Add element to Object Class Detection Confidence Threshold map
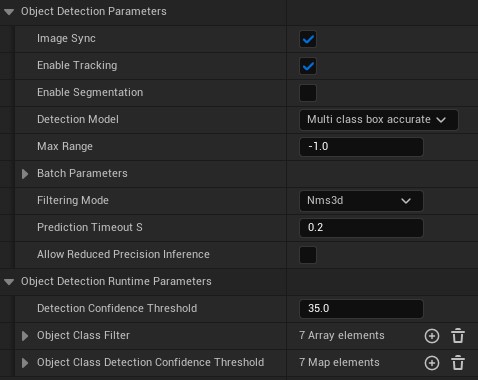This screenshot has width=478, height=380. tap(432, 363)
